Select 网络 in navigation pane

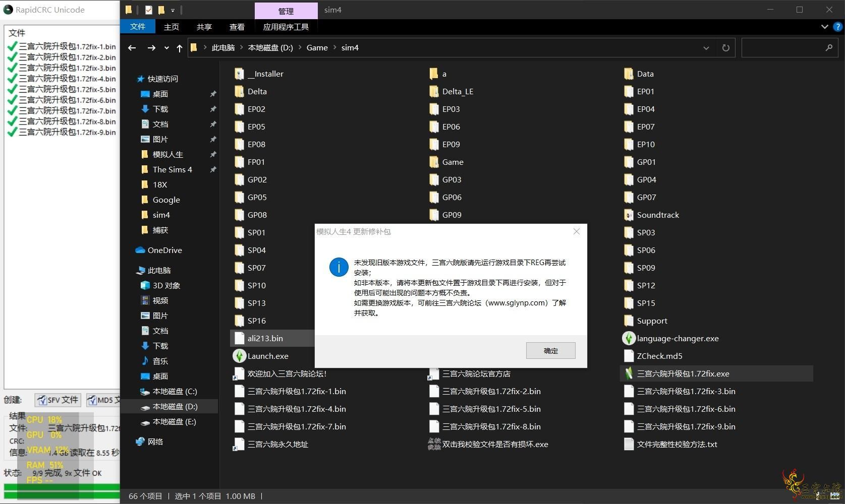[155, 442]
